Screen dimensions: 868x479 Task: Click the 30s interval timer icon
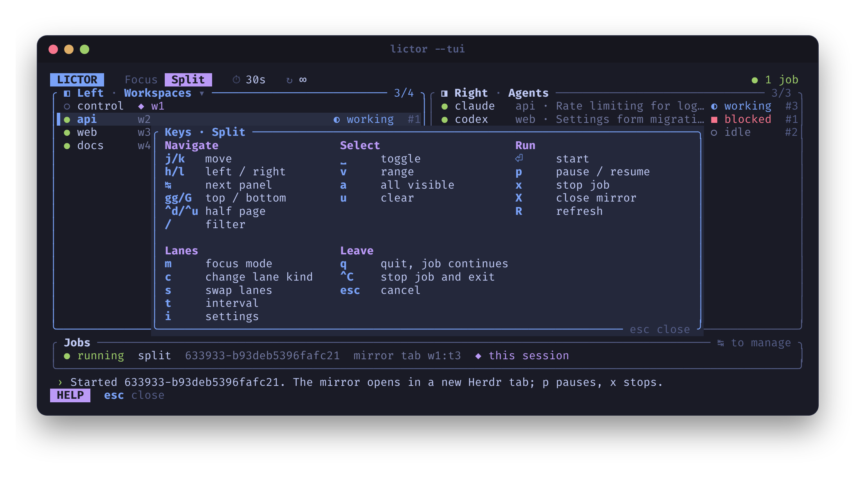click(236, 80)
